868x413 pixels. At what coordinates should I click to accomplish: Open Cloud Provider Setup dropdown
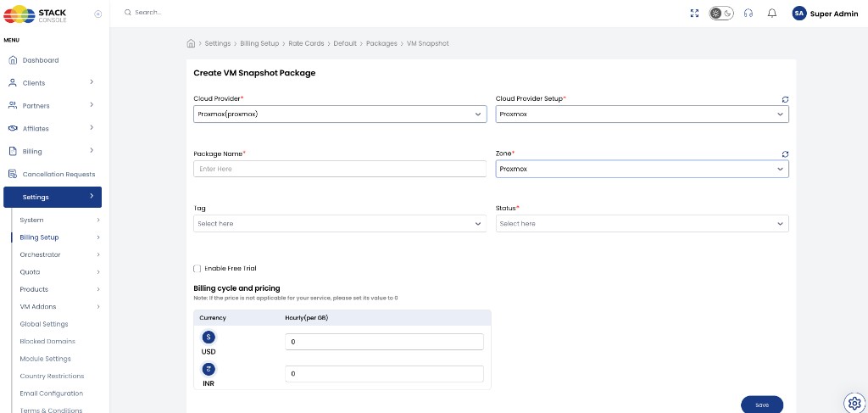point(643,114)
